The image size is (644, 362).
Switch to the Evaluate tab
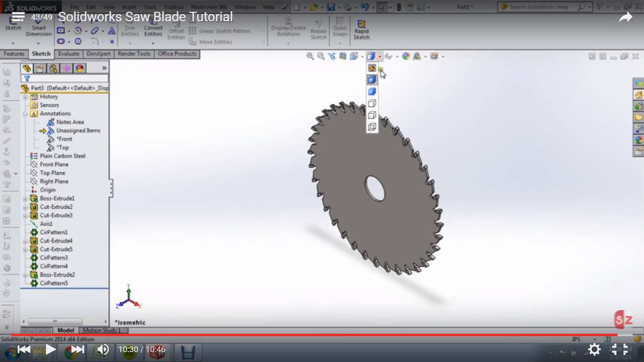pyautogui.click(x=69, y=54)
